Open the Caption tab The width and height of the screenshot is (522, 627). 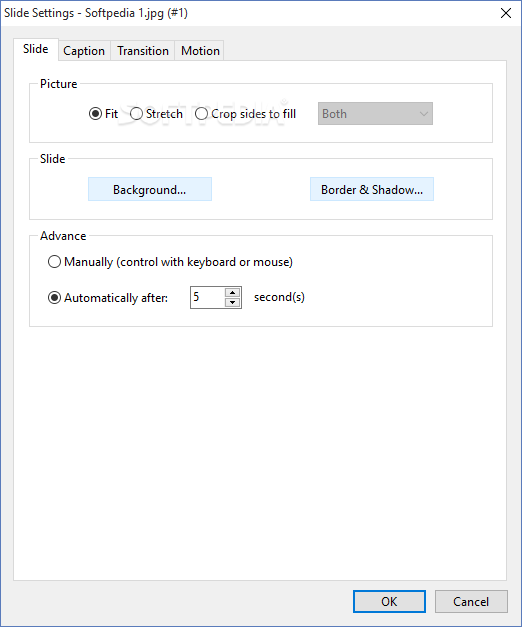(x=84, y=51)
